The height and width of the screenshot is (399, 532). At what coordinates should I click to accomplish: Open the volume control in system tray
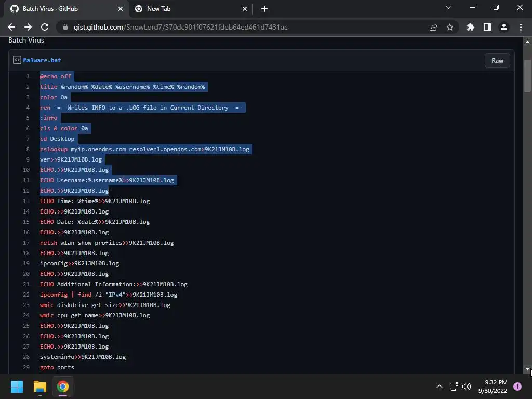coord(467,387)
